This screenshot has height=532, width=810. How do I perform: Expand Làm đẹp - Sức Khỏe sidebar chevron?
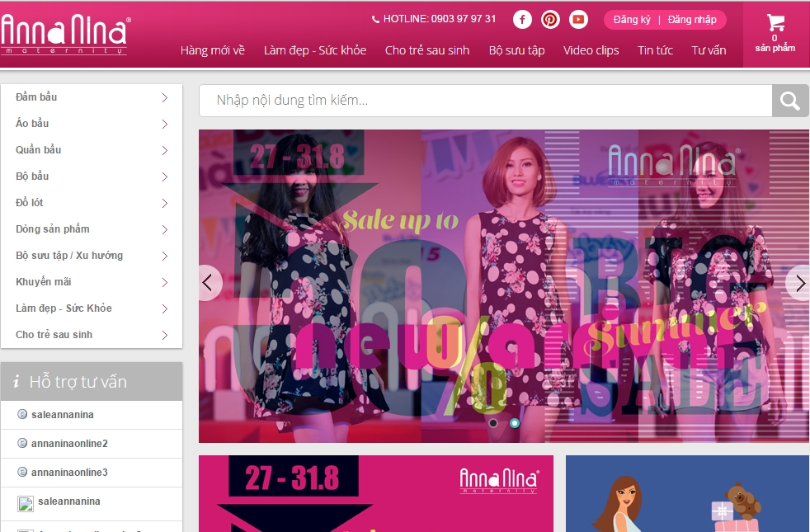point(165,308)
